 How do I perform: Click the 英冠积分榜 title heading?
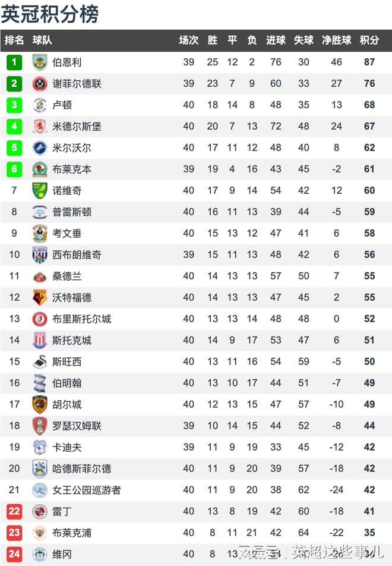[50, 14]
